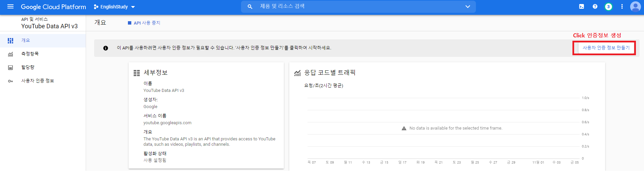
Task: Click the 개요 dashboard grid icon
Action: pos(10,40)
